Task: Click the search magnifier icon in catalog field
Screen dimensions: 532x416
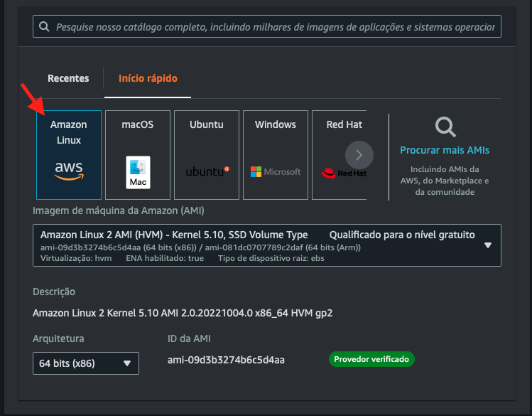Action: tap(44, 26)
